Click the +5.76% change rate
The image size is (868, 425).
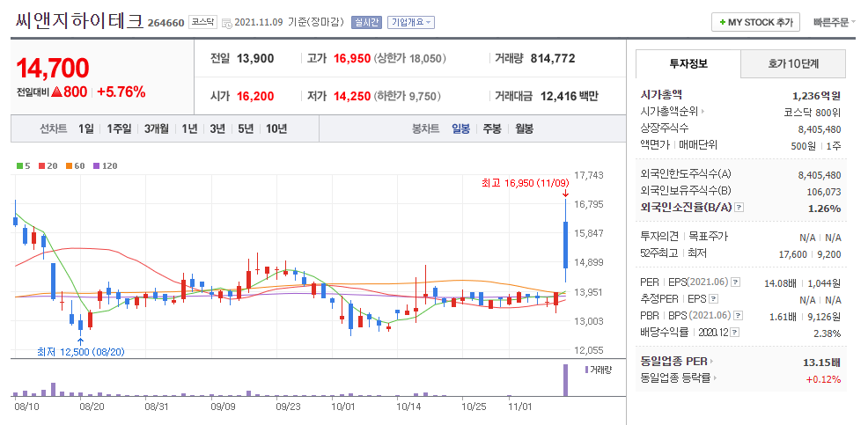pos(121,92)
